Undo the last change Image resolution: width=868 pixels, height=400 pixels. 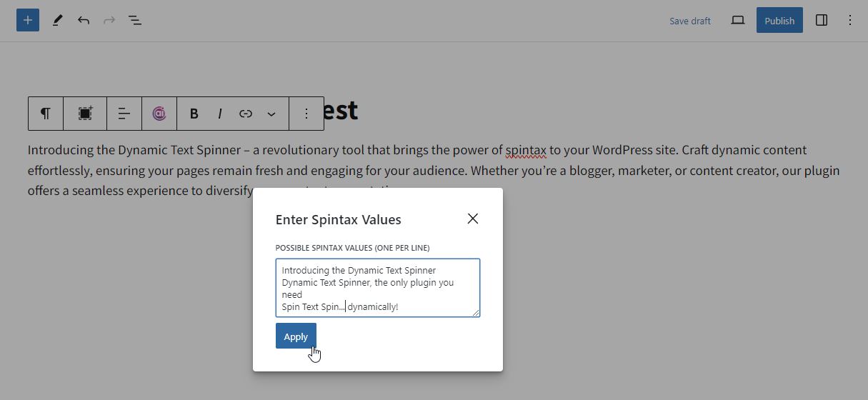click(84, 21)
